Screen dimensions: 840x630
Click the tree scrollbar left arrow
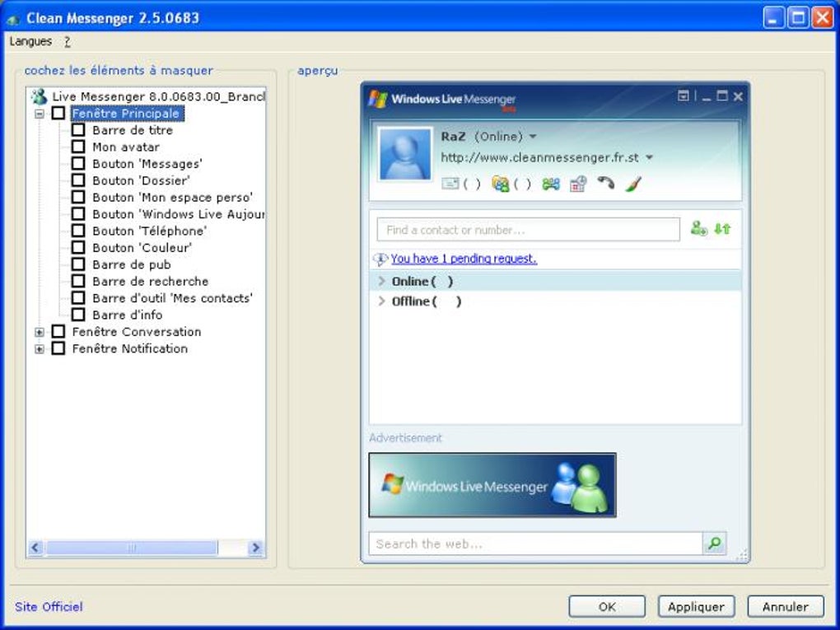35,548
